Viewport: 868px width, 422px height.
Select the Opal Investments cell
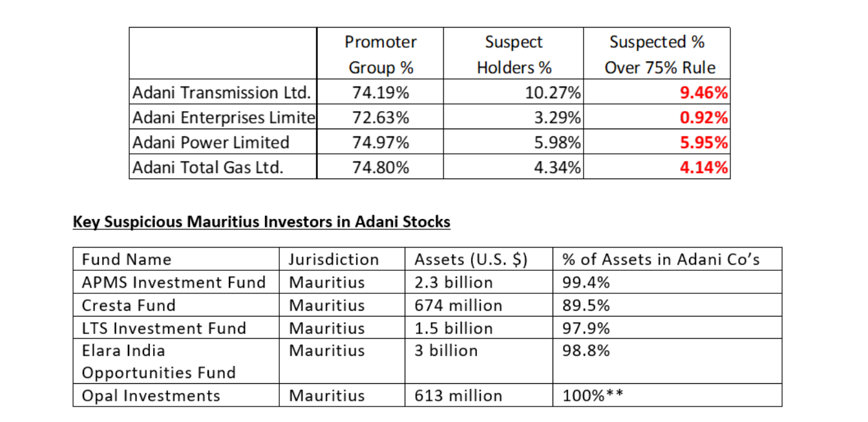coord(151,396)
